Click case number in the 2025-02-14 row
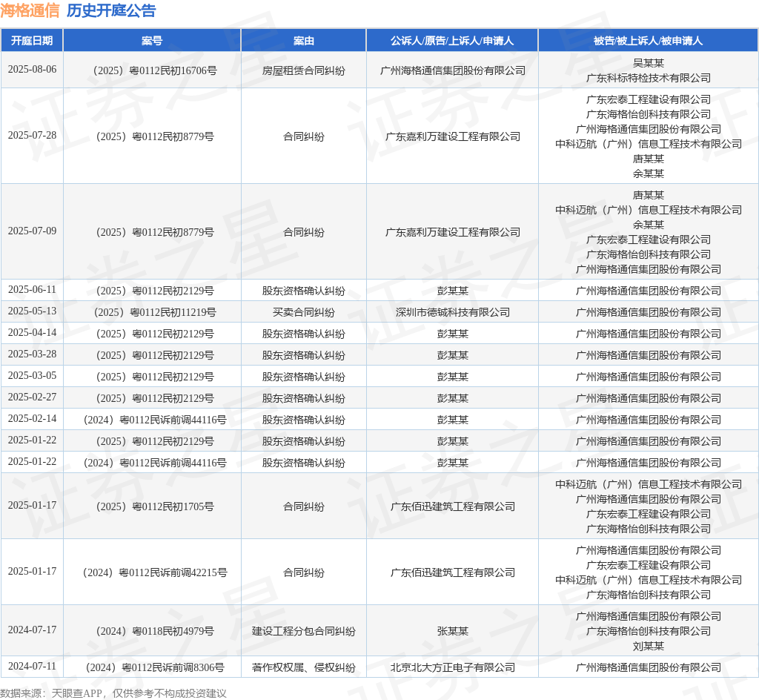This screenshot has height=700, width=759. pyautogui.click(x=155, y=420)
